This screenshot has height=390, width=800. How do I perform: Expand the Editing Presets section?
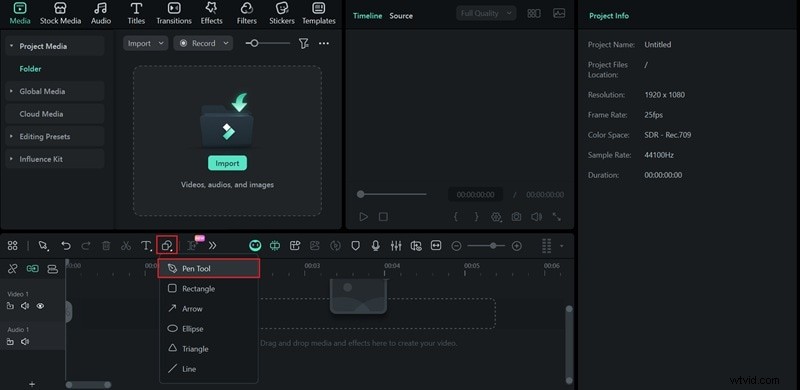click(12, 136)
